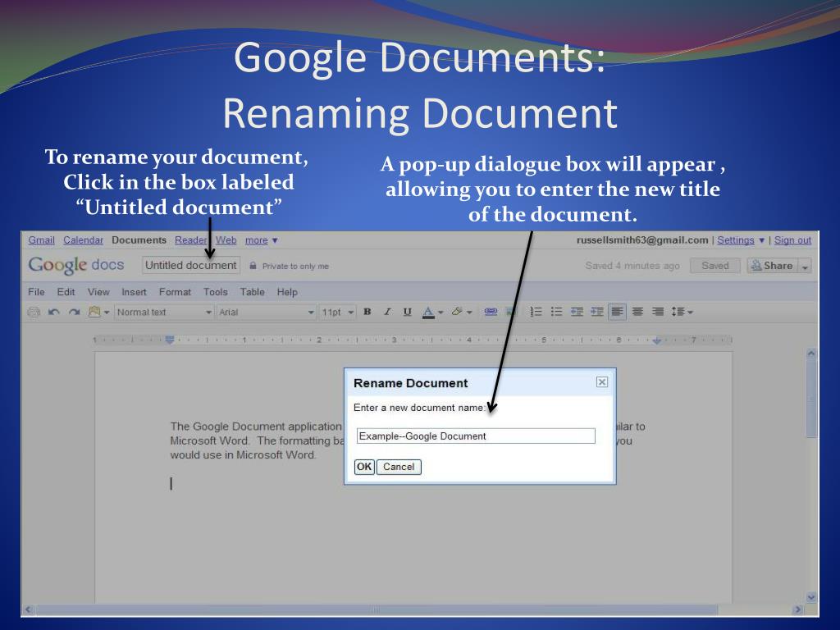Click the Sign out link
Image resolution: width=840 pixels, height=630 pixels.
pos(793,240)
